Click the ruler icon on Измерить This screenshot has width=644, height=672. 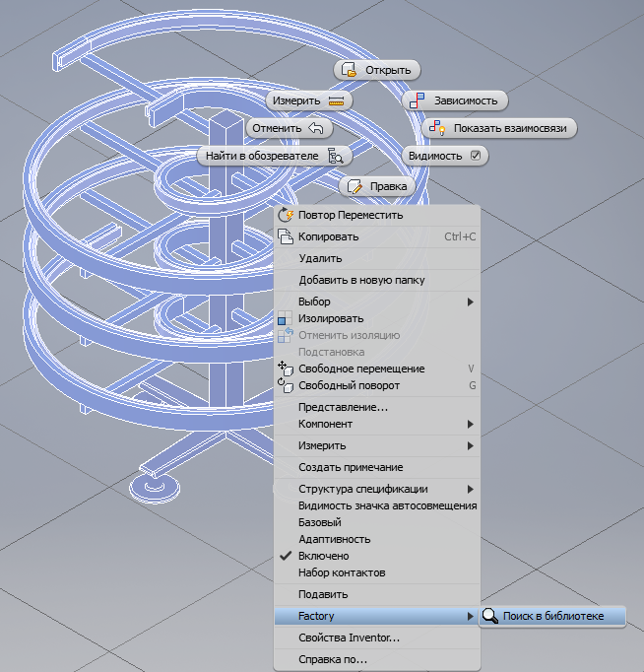[x=336, y=101]
